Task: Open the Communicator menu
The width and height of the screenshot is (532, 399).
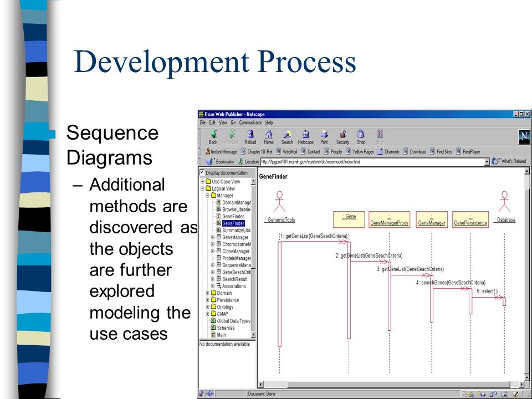Action: (x=250, y=122)
